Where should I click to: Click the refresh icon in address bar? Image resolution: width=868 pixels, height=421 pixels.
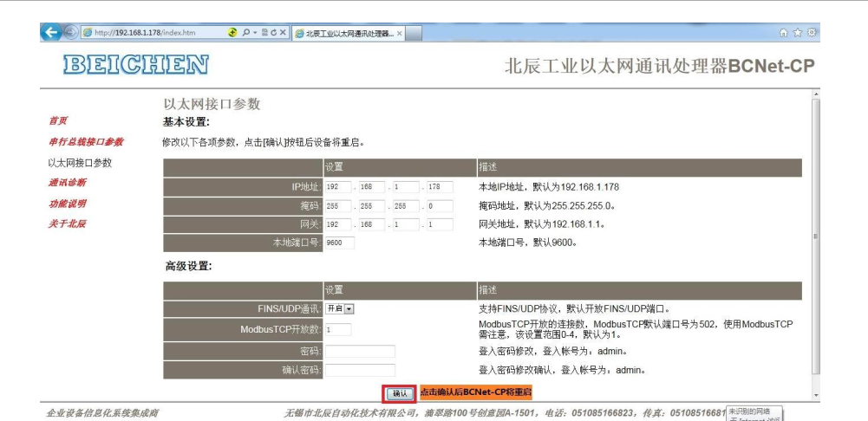272,33
